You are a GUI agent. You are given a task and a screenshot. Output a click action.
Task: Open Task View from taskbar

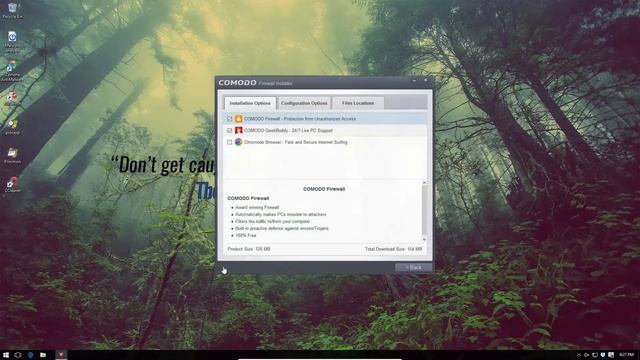[18, 355]
